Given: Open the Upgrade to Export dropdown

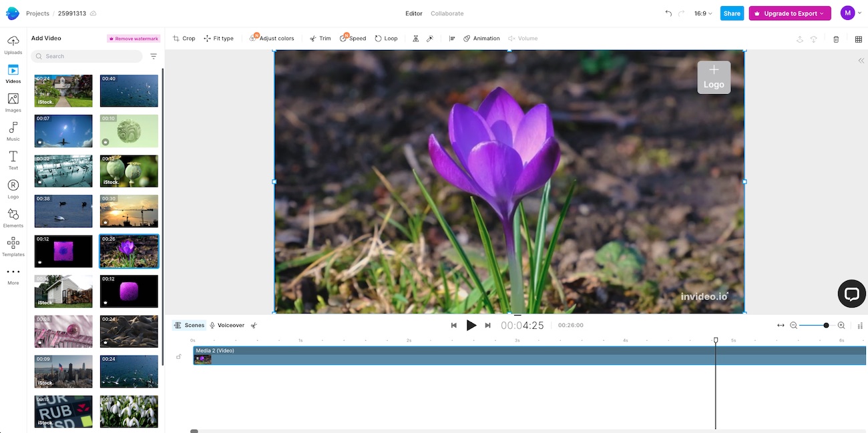Looking at the screenshot, I should click(790, 13).
